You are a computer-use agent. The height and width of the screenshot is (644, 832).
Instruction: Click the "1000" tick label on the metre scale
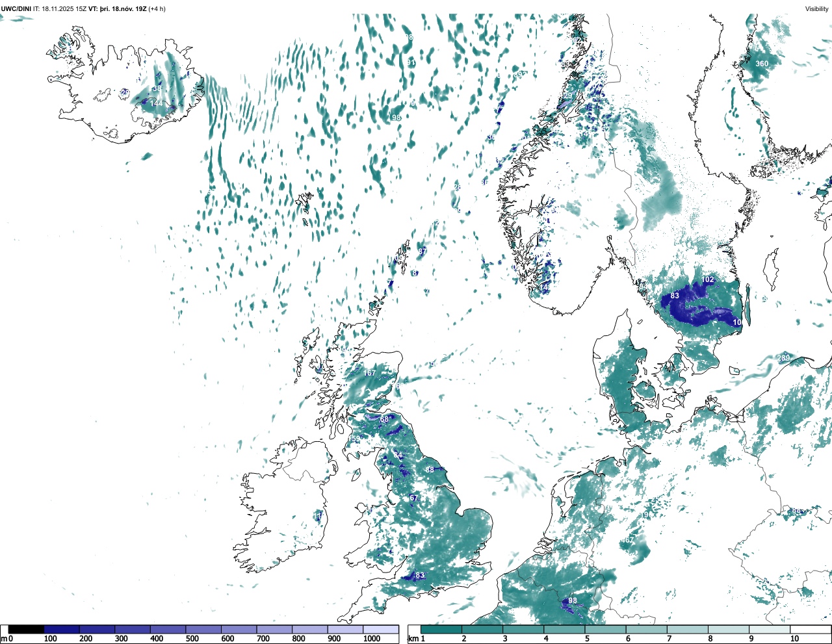[372, 639]
